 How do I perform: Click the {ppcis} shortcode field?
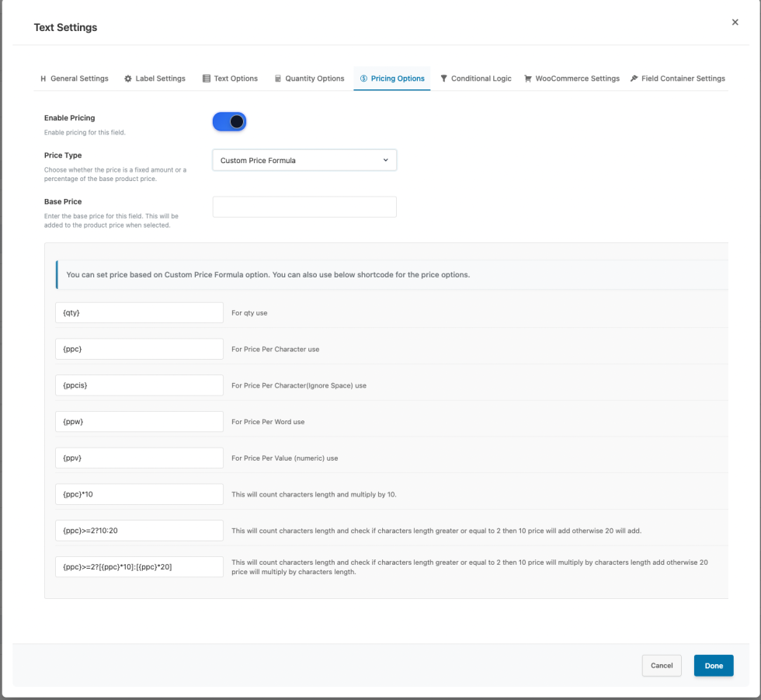click(x=140, y=385)
